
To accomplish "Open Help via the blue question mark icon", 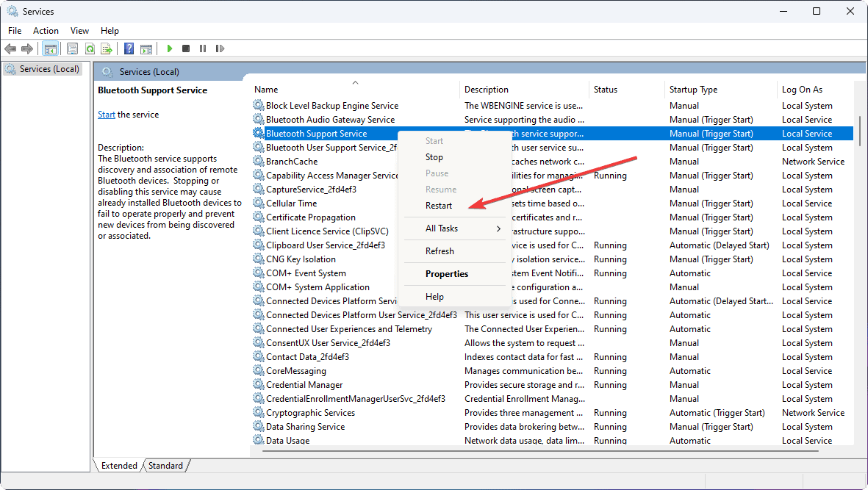I will (129, 48).
